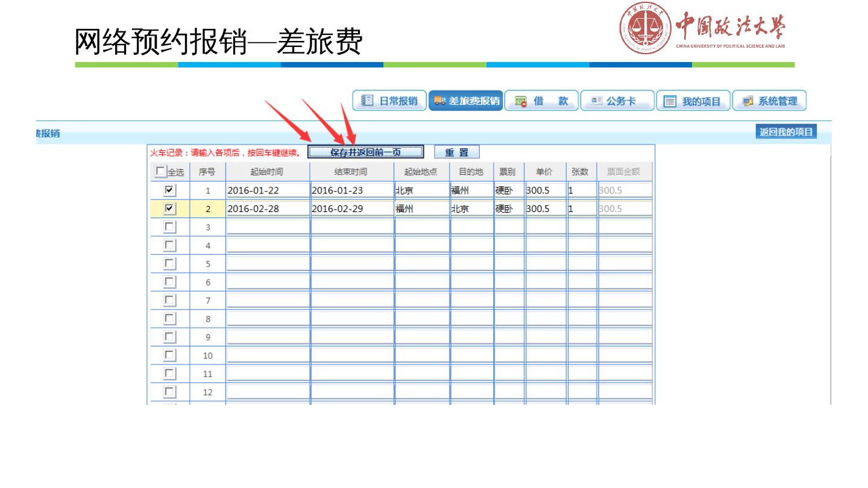The height and width of the screenshot is (488, 868).
Task: Edit the 单价 field in row 2
Action: point(547,208)
